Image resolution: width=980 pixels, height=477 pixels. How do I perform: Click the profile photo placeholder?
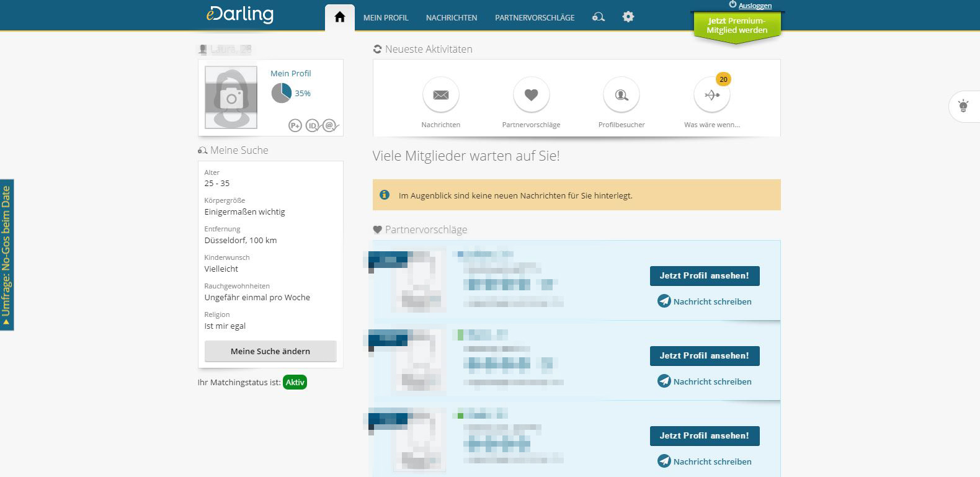(x=231, y=97)
